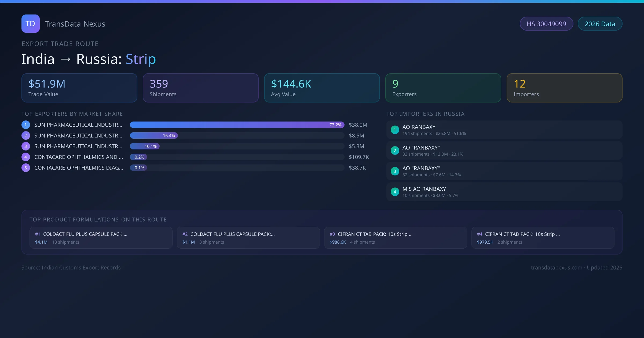Image resolution: width=644 pixels, height=338 pixels.
Task: Open the 359 Shipments card
Action: point(200,88)
